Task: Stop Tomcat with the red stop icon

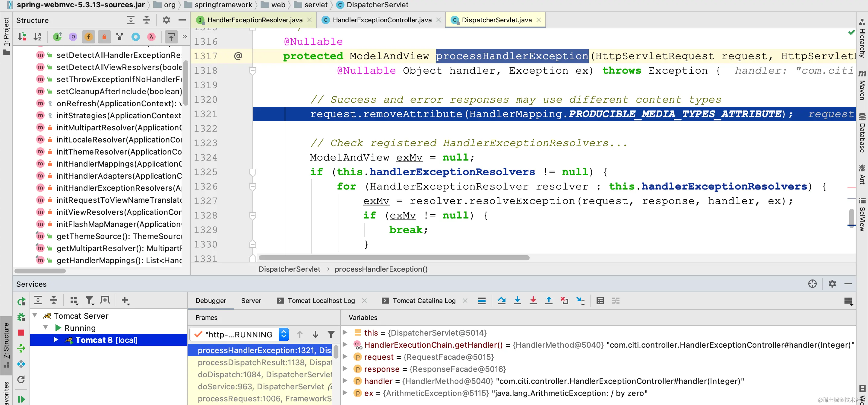Action: point(21,333)
